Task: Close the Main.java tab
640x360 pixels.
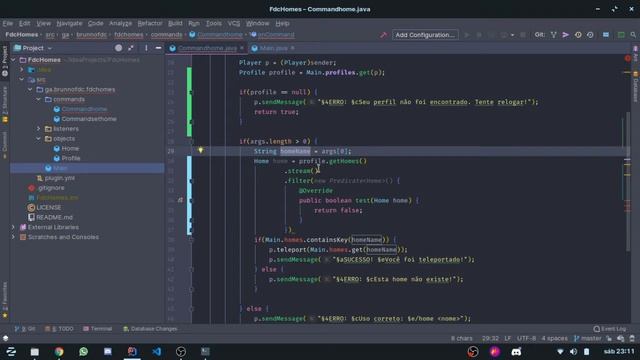Action: (x=292, y=48)
